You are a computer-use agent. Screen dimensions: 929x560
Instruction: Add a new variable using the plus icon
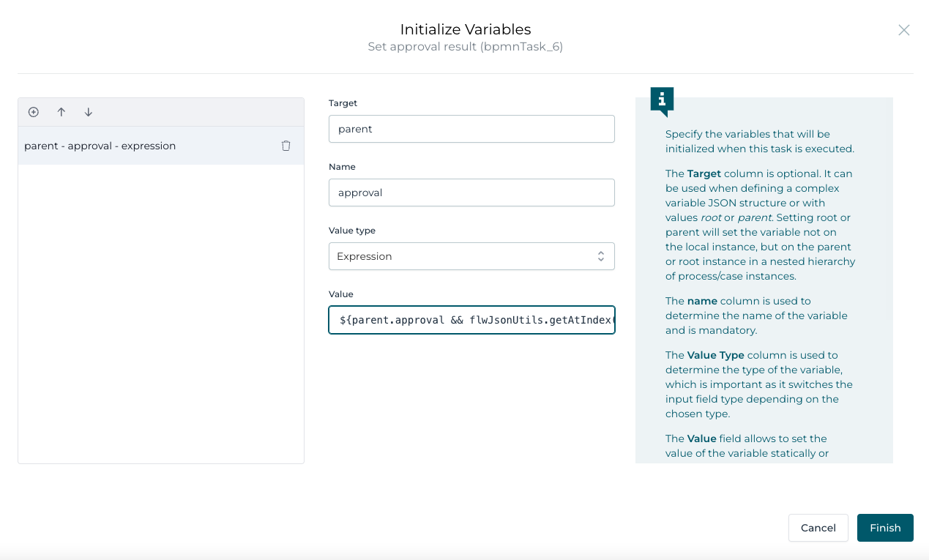pyautogui.click(x=33, y=111)
